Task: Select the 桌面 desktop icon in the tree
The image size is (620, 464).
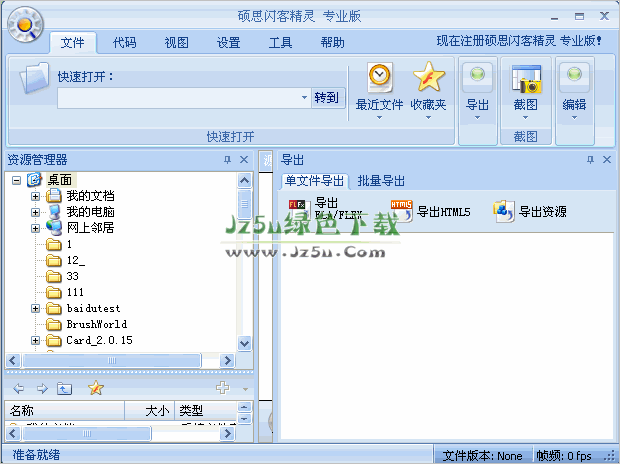Action: click(34, 180)
